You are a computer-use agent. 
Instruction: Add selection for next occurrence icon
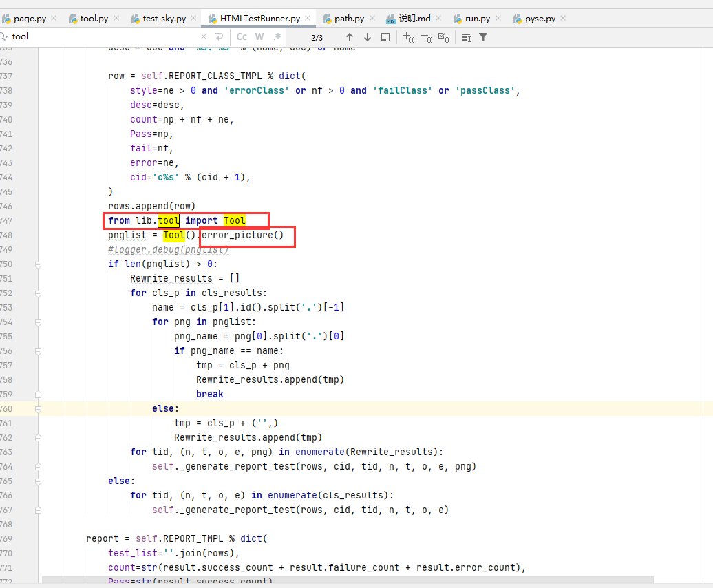(408, 37)
